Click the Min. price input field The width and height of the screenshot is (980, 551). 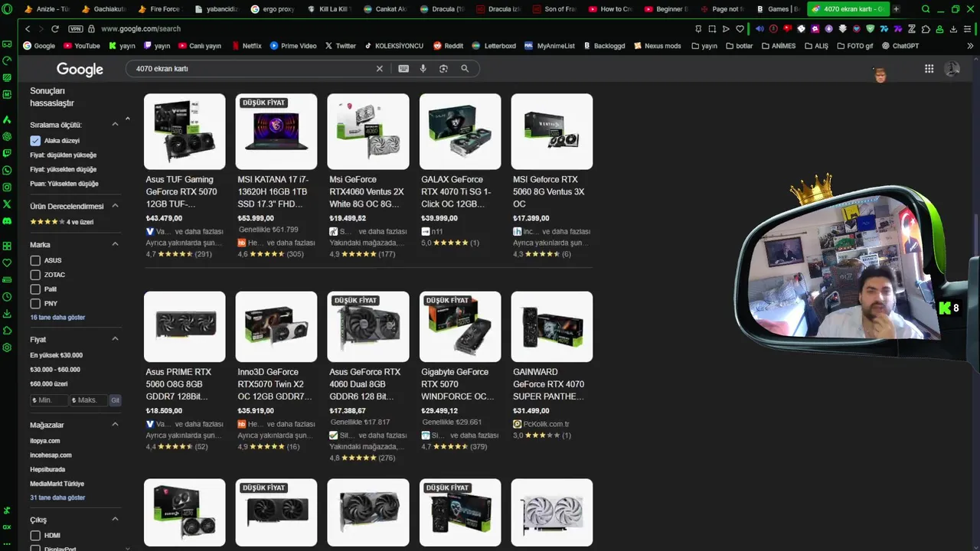point(48,400)
